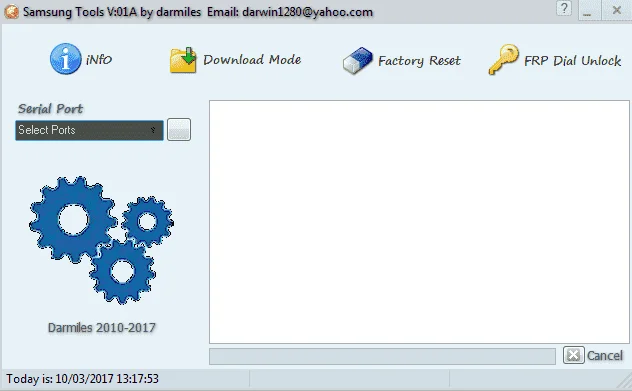Click the Factory Reset eraser icon

[358, 60]
